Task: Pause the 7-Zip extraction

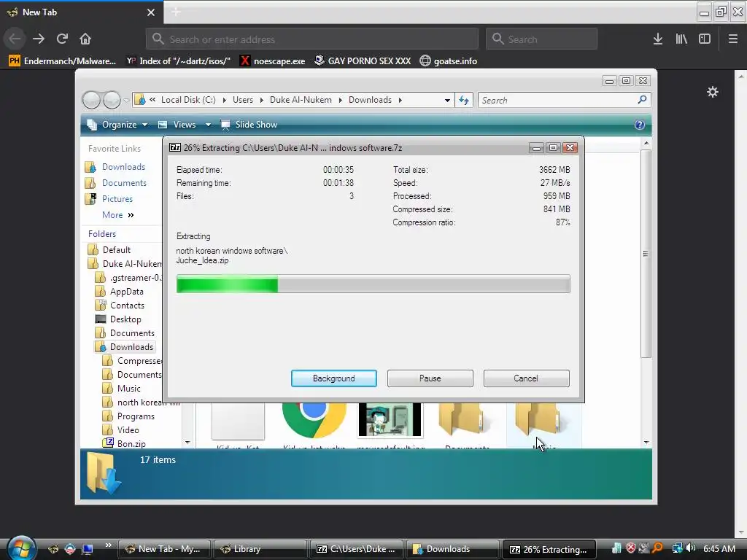Action: (x=430, y=378)
